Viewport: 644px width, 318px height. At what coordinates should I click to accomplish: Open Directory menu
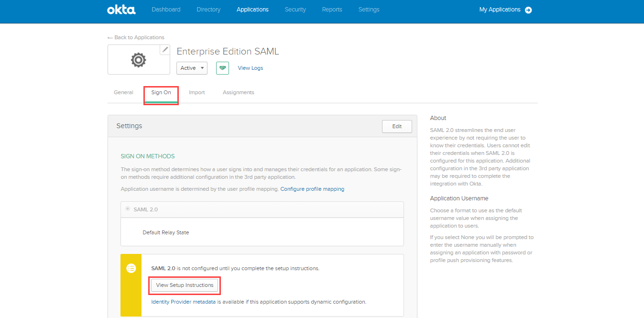pos(208,10)
